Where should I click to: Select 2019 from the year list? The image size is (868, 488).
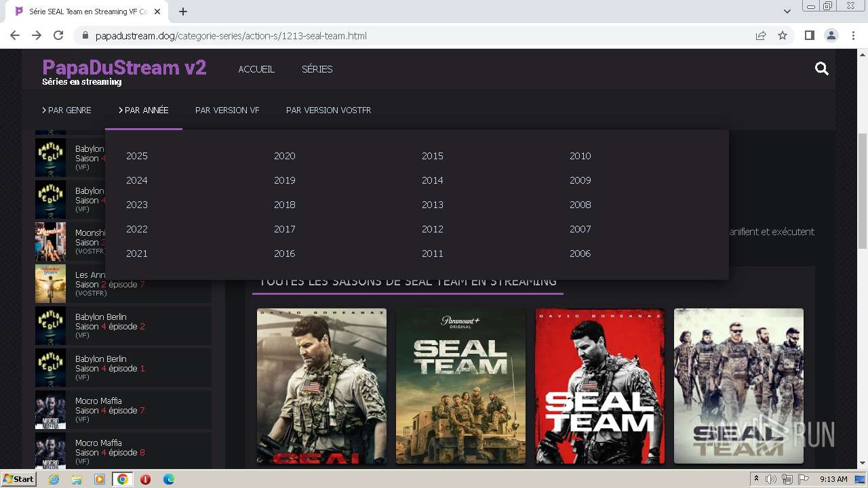pyautogui.click(x=285, y=180)
